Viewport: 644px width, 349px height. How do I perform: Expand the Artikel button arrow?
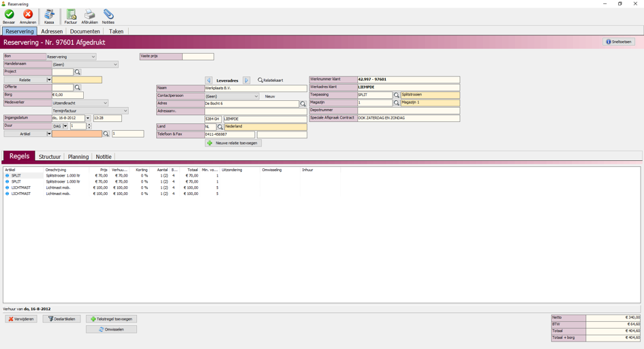(49, 134)
